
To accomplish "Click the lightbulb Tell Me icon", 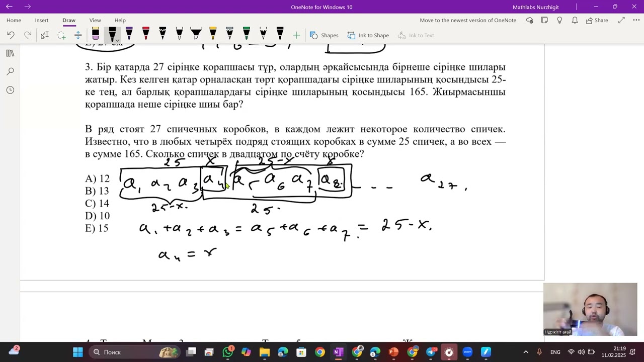I will coord(559,20).
